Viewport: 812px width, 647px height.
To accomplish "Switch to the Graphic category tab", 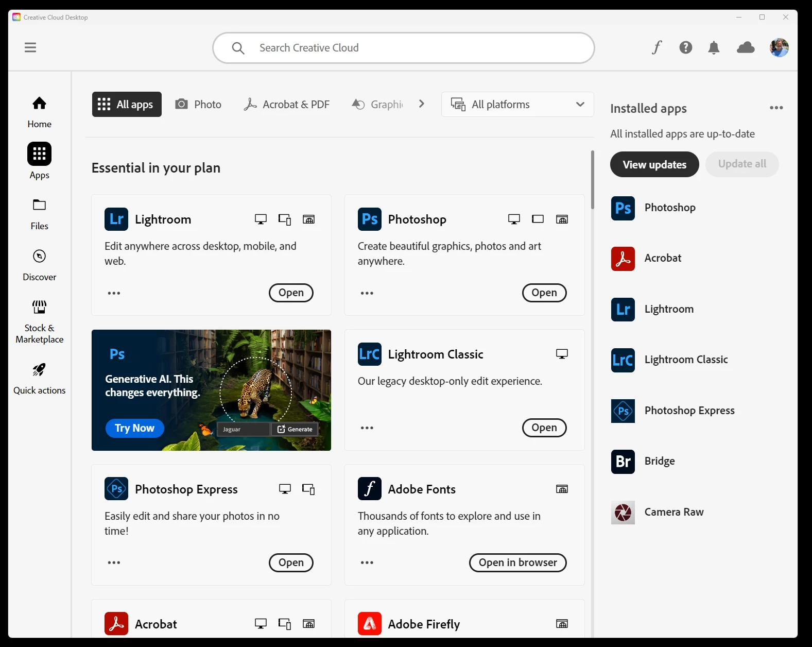I will (x=377, y=104).
